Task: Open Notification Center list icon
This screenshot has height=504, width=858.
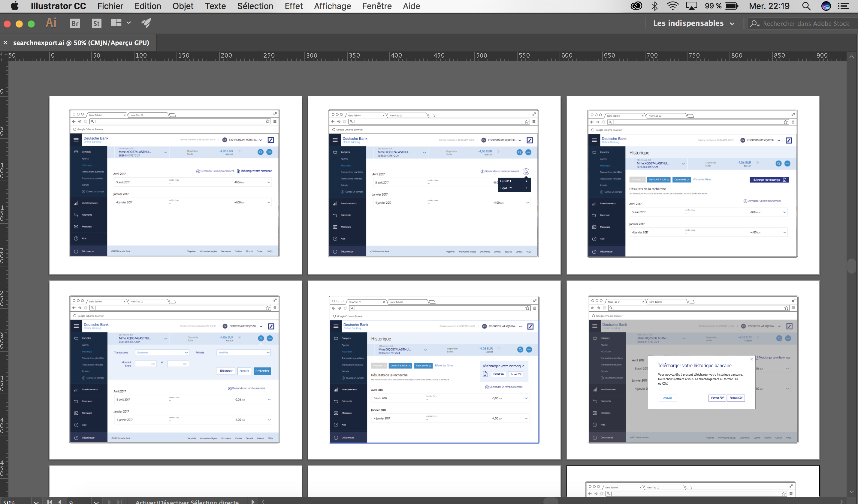Action: 843,6
